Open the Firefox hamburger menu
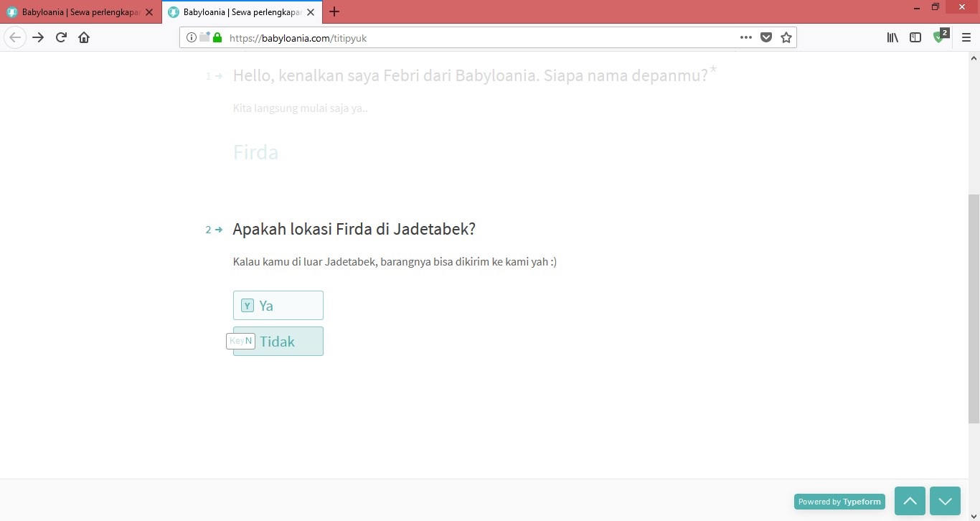 (x=966, y=37)
